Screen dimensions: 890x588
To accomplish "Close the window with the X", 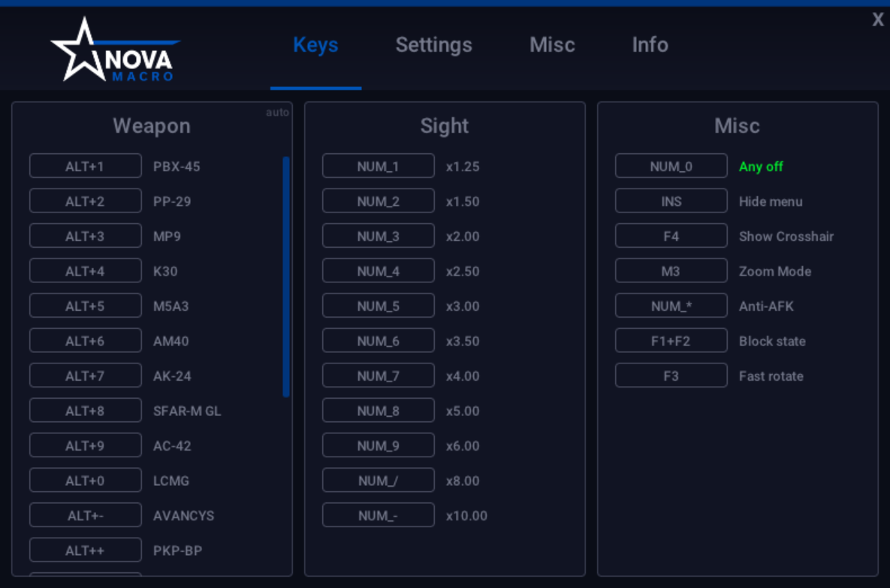I will click(x=877, y=20).
